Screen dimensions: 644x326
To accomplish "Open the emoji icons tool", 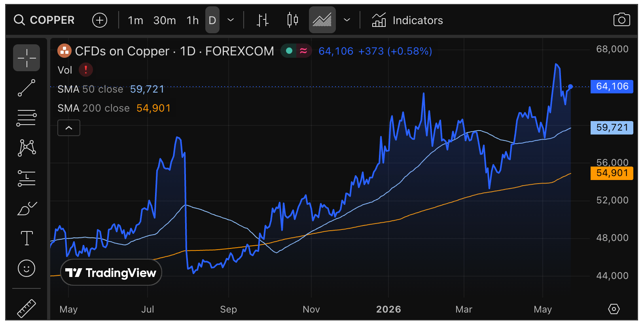I will (27, 269).
